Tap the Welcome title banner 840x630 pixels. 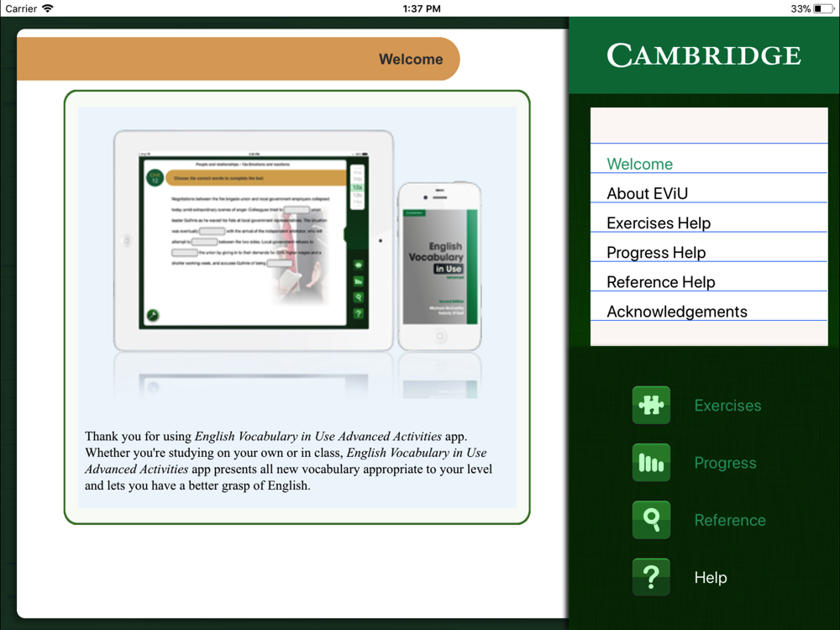coord(239,59)
